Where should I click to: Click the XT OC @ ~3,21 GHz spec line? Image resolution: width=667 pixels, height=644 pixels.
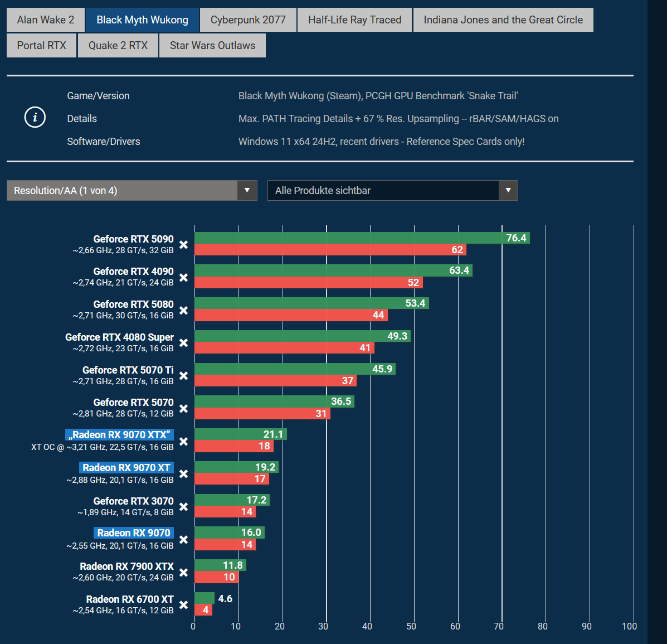(102, 447)
